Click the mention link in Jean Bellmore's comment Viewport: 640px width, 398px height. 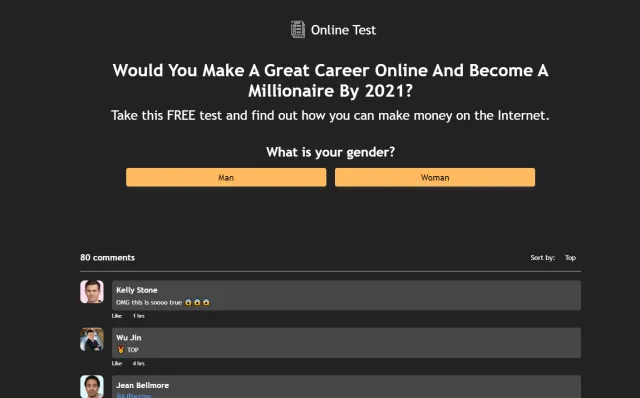[133, 396]
